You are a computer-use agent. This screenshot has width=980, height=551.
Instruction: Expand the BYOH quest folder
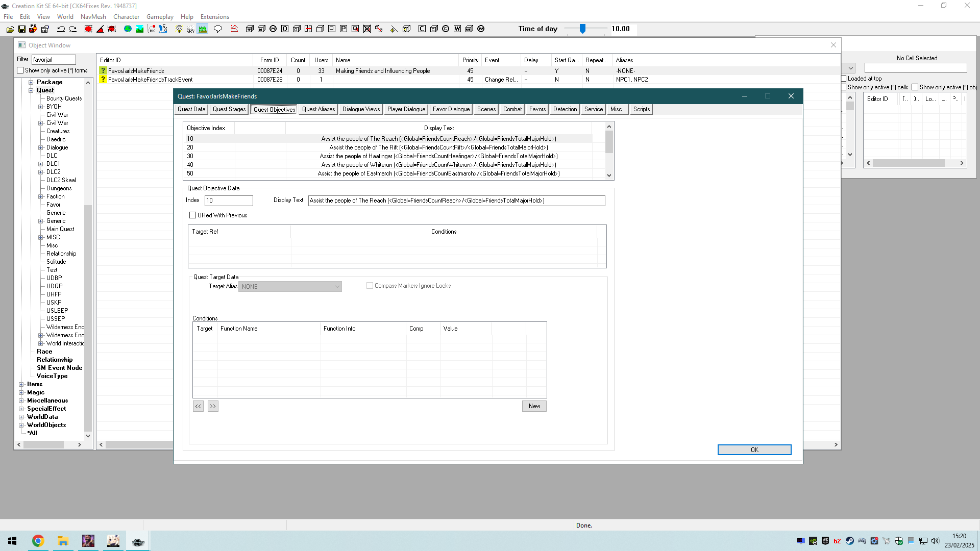click(x=41, y=107)
